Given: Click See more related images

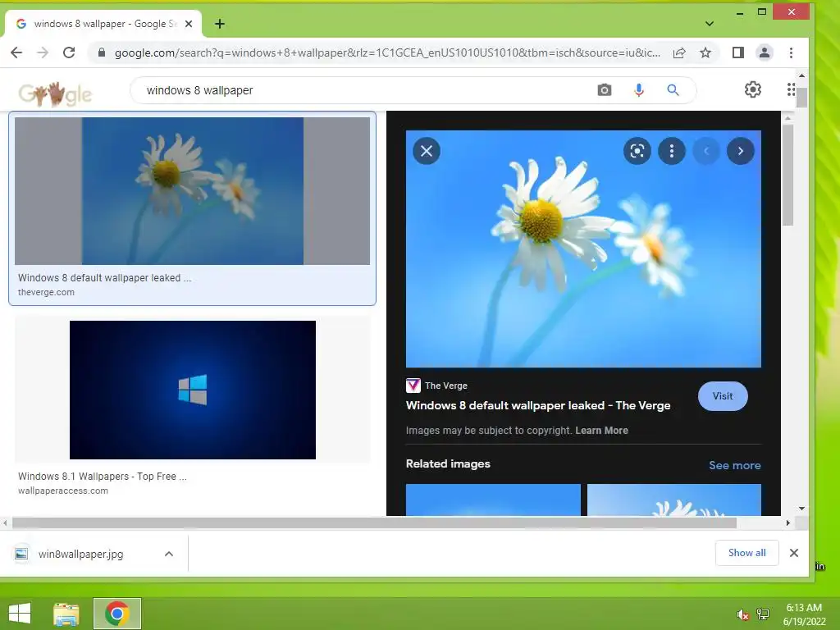Looking at the screenshot, I should (734, 465).
